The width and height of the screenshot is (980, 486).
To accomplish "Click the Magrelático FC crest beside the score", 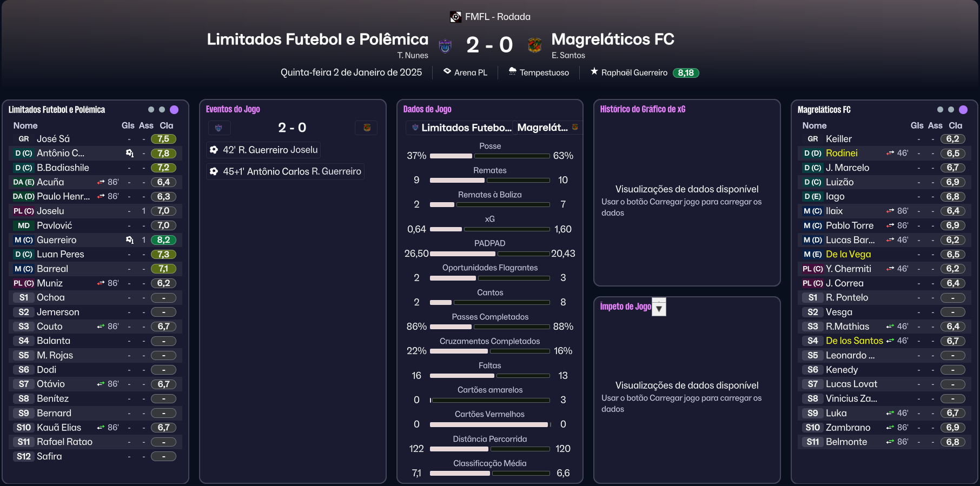I will pyautogui.click(x=534, y=45).
